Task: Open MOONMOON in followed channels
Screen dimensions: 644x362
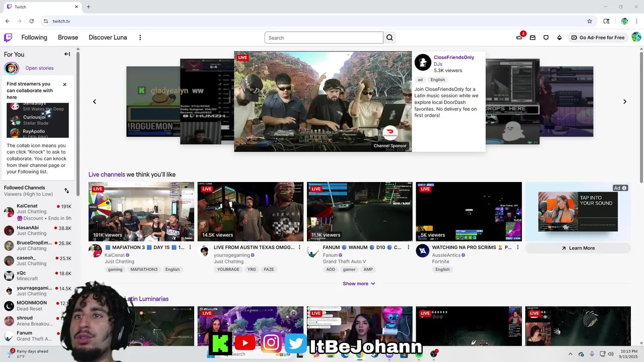Action: [x=38, y=306]
